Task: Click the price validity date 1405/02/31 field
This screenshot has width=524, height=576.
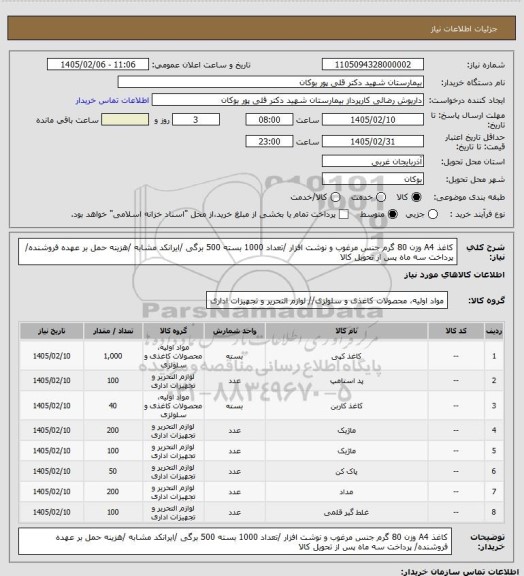Action: pyautogui.click(x=373, y=141)
